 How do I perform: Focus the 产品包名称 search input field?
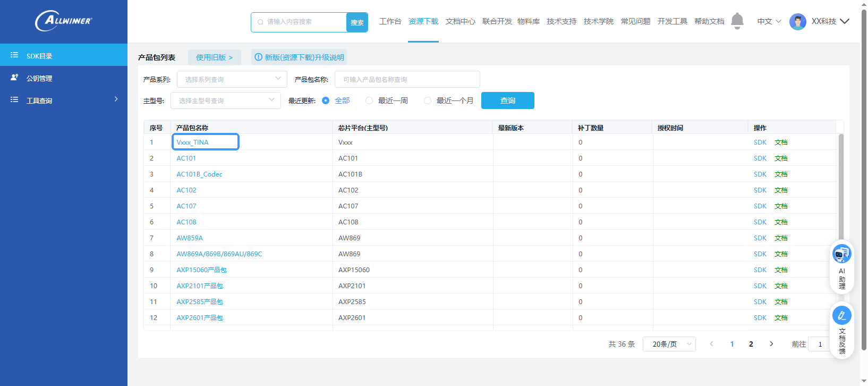[x=407, y=79]
